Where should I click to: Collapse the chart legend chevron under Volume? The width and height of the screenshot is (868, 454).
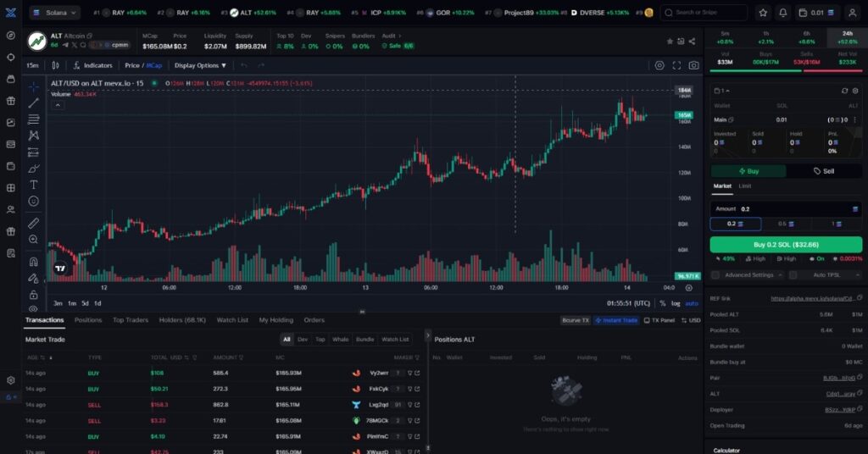point(58,105)
